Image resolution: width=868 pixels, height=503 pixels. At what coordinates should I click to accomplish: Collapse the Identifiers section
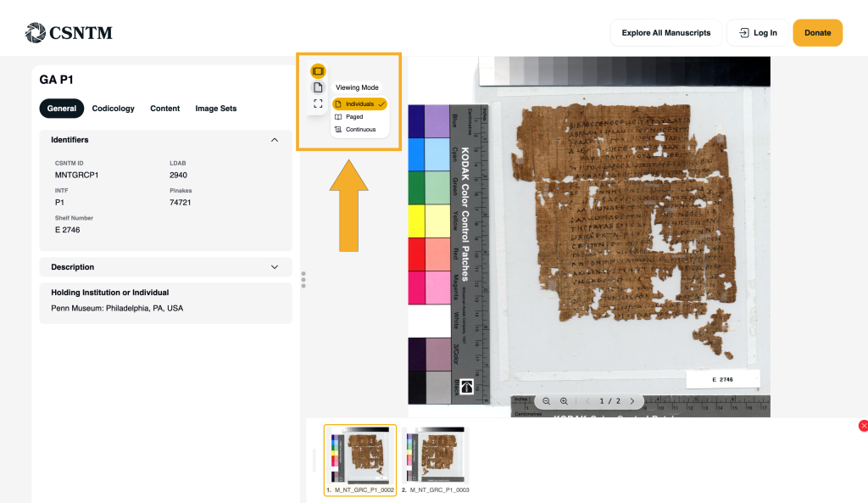(274, 140)
